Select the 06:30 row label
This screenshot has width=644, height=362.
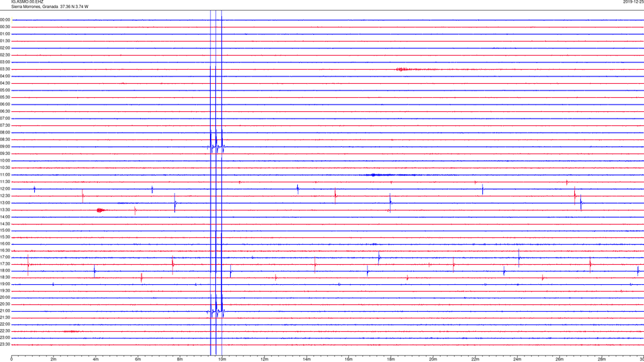click(x=5, y=111)
